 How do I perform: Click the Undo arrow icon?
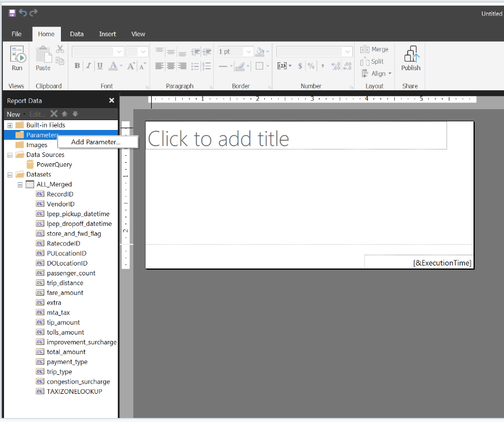[24, 13]
